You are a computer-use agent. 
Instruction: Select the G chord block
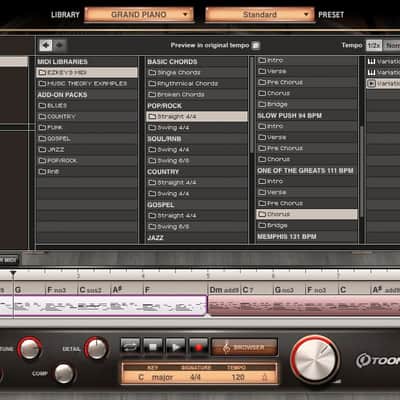[29, 290]
